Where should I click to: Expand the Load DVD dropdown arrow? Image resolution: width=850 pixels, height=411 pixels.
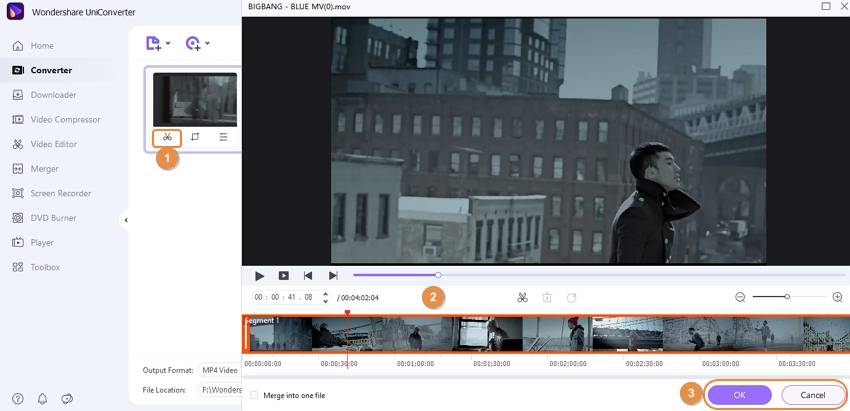(207, 43)
